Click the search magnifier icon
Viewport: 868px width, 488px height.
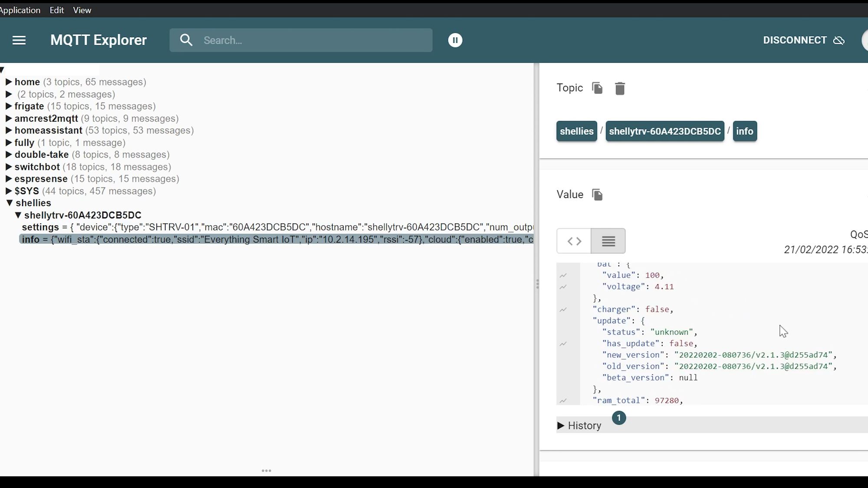click(186, 40)
